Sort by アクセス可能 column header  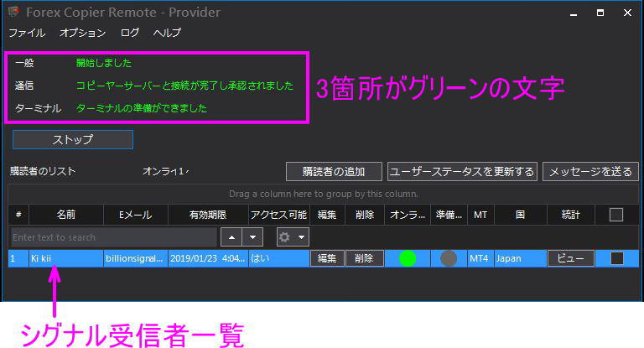[279, 215]
